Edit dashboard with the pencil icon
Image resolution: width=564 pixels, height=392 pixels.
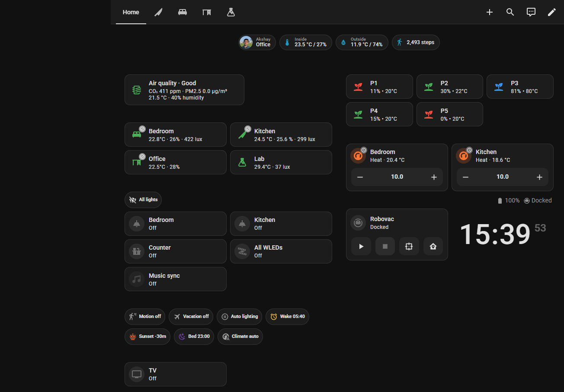tap(552, 12)
